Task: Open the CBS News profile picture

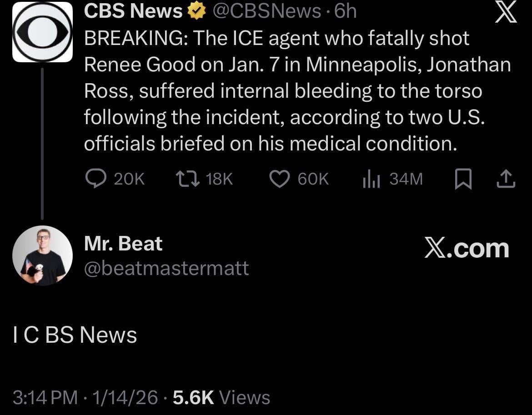Action: tap(42, 32)
